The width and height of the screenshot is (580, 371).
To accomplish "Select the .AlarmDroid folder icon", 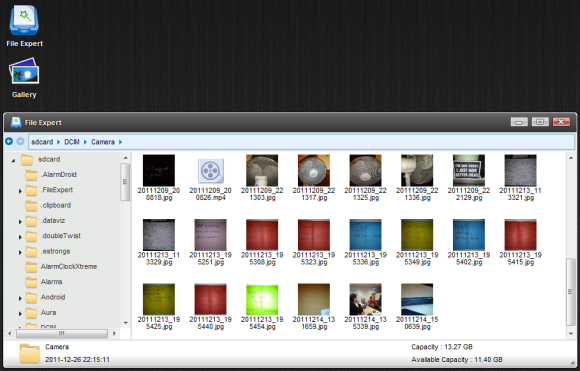I will coord(31,175).
